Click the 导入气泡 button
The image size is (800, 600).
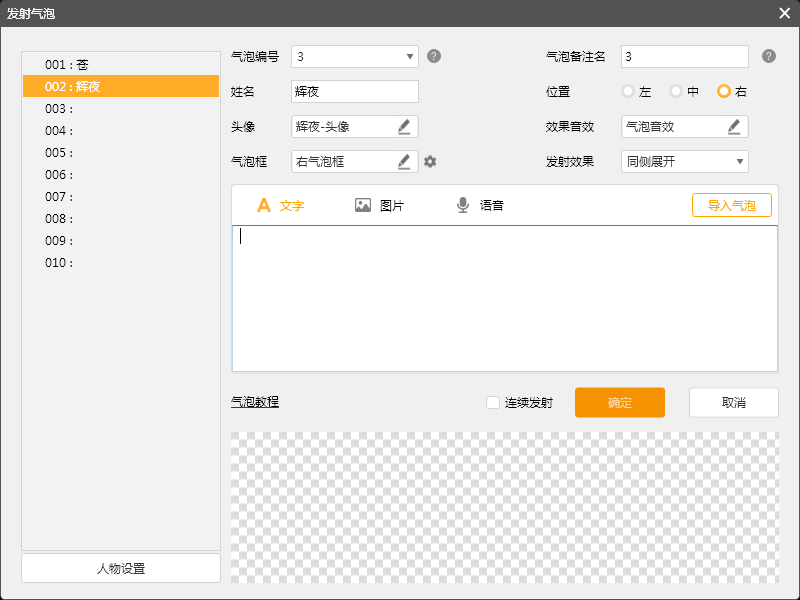[x=731, y=205]
